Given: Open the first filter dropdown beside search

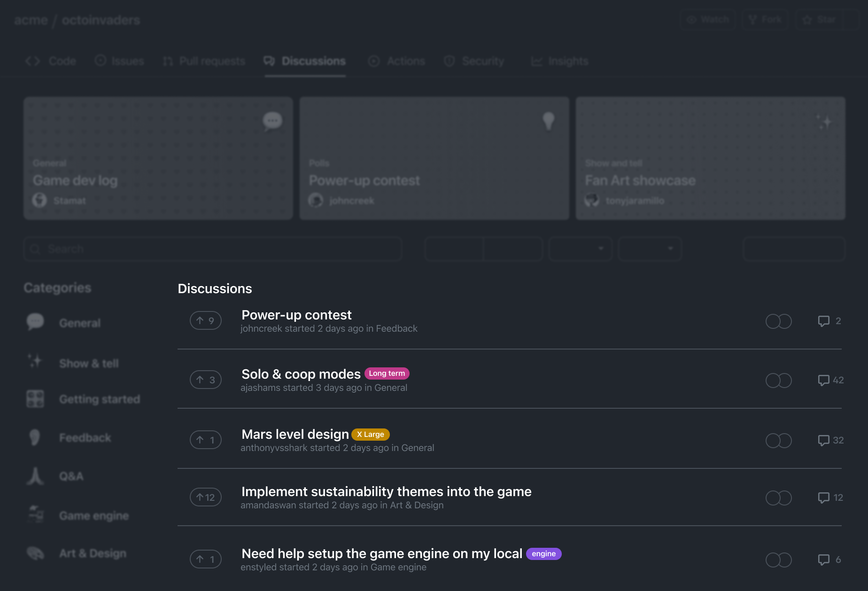Looking at the screenshot, I should pyautogui.click(x=580, y=249).
